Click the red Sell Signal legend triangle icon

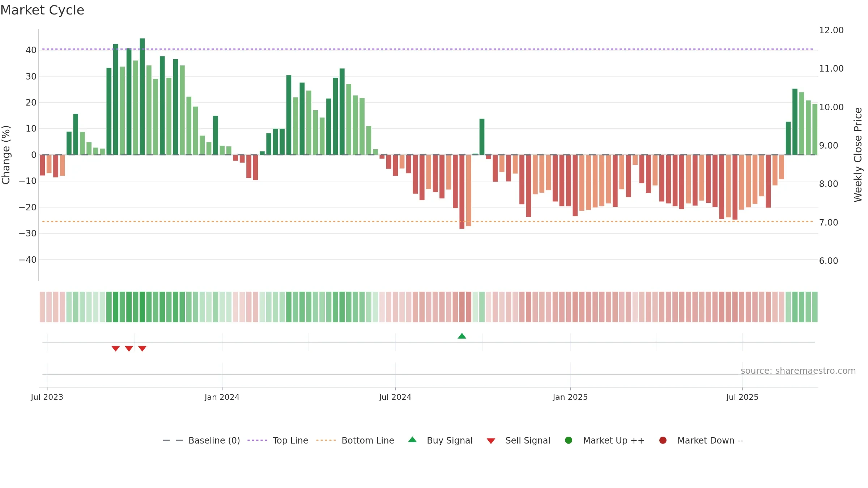pos(491,441)
